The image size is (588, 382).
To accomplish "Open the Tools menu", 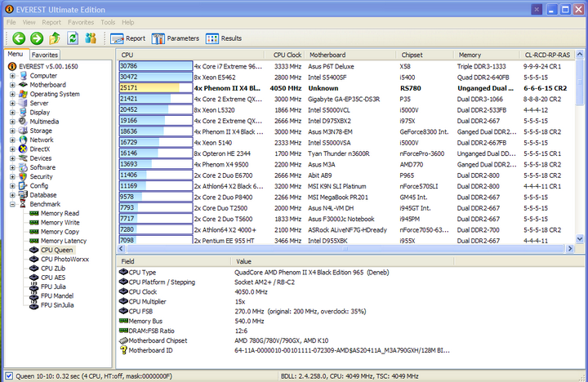I will click(x=108, y=23).
